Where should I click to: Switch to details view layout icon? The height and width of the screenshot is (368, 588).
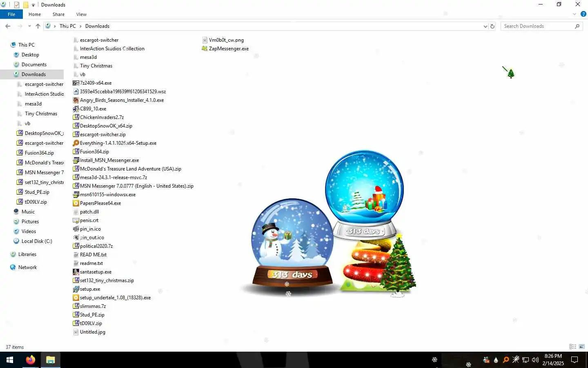point(573,347)
